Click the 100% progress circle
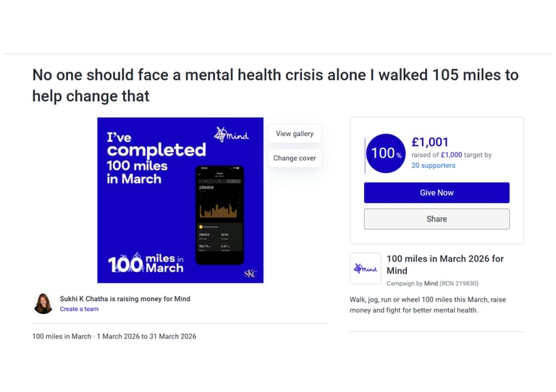556x392 pixels. coord(386,153)
